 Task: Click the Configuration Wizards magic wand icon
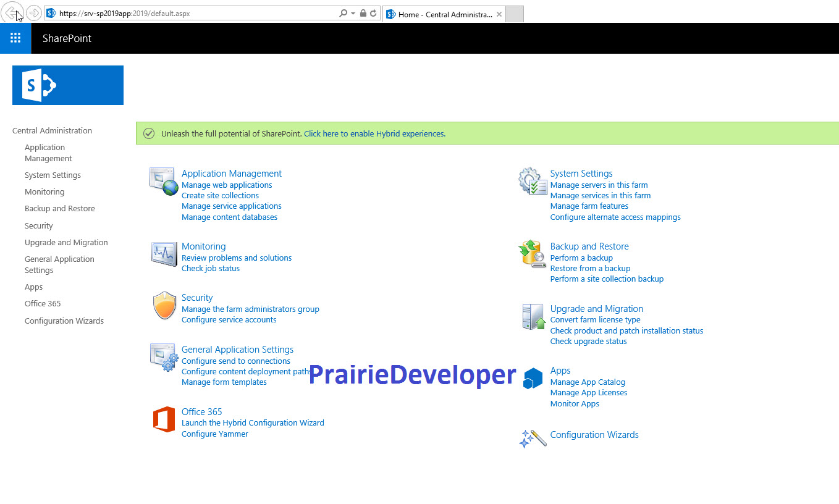click(x=533, y=438)
